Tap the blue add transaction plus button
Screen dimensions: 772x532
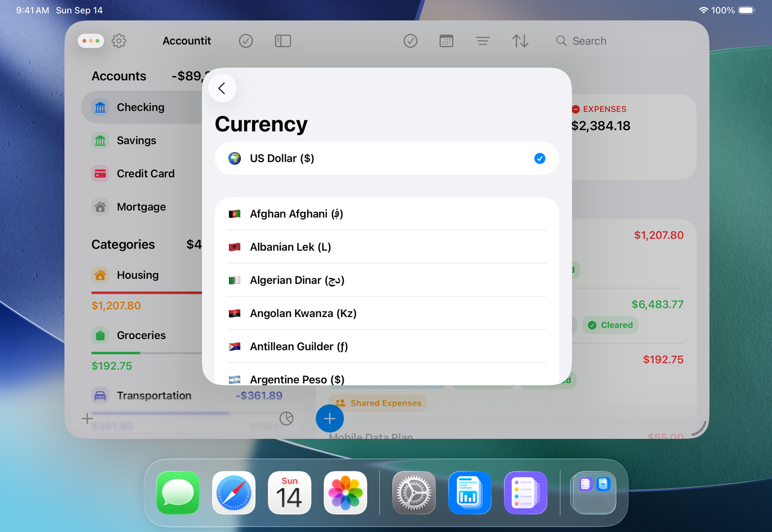point(330,419)
